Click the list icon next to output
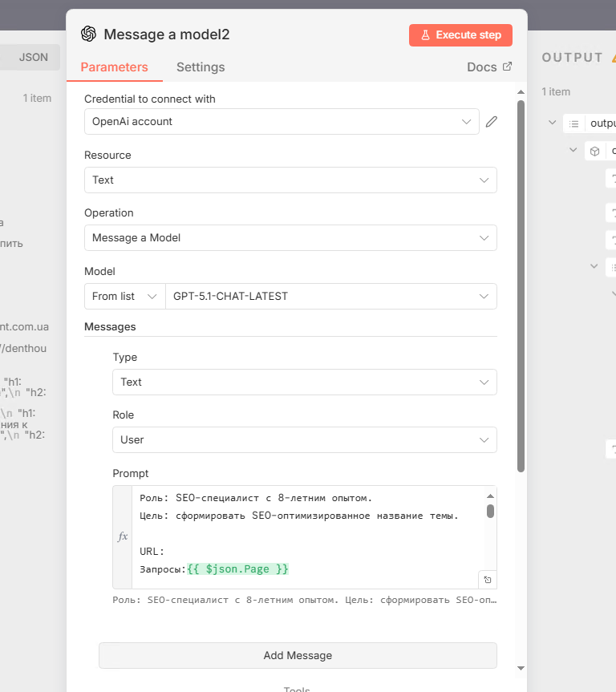 [573, 123]
